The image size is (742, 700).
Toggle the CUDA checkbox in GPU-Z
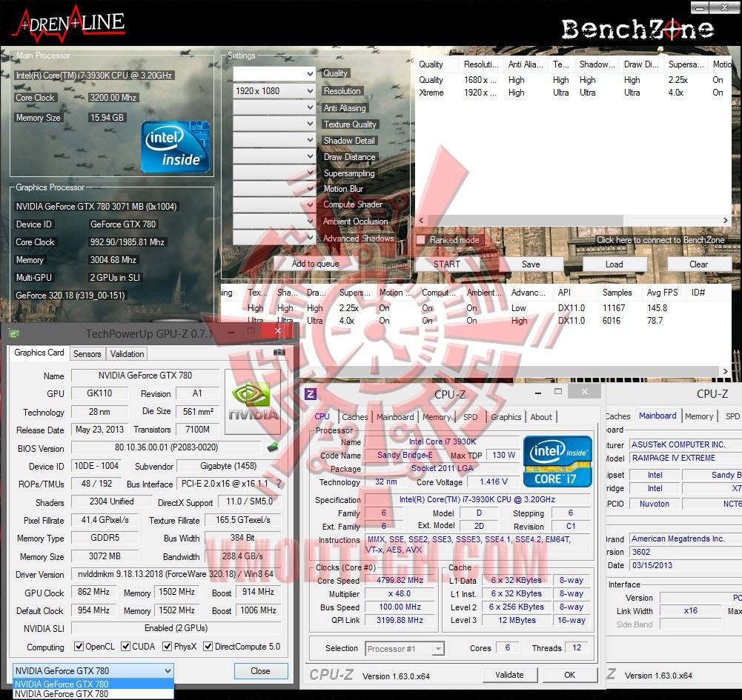(x=126, y=647)
